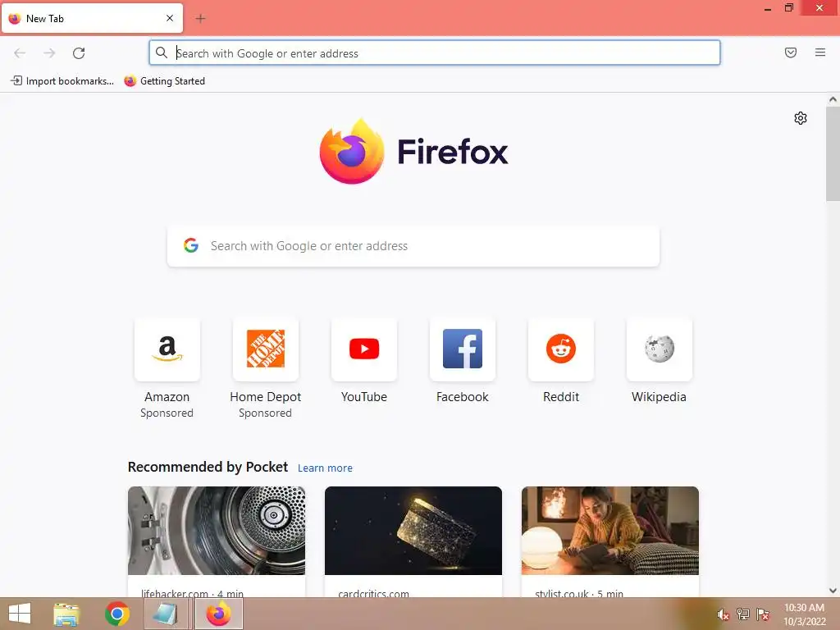The image size is (840, 630).
Task: Click the vertical scrollbar thumb
Action: point(833,153)
